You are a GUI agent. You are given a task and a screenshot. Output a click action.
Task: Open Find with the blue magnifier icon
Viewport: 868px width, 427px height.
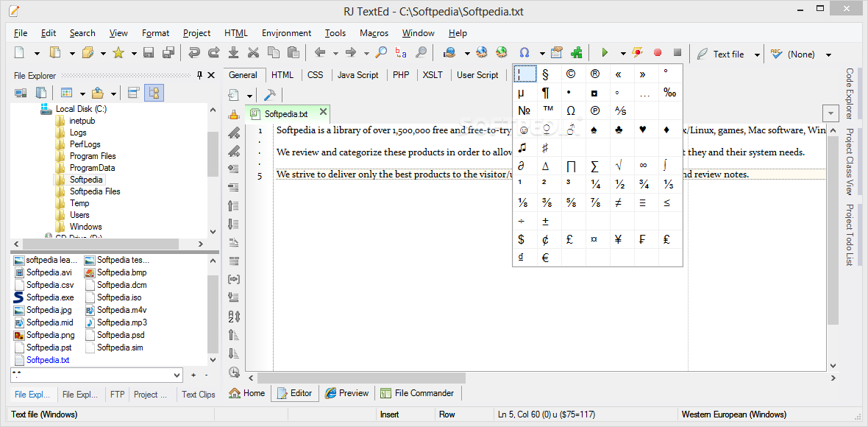pos(381,53)
